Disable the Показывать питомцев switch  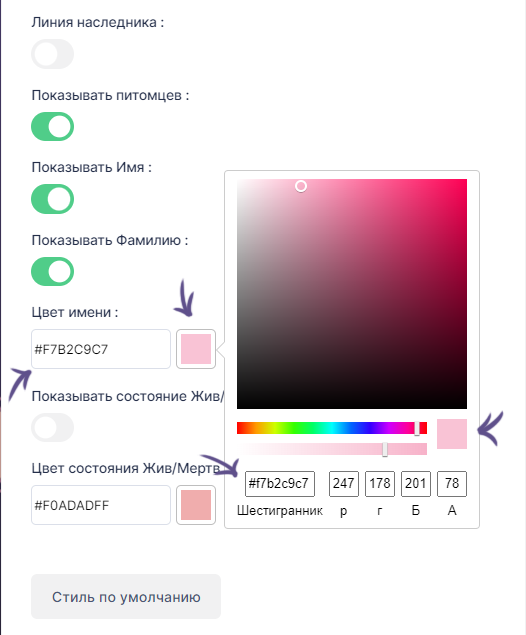point(53,127)
